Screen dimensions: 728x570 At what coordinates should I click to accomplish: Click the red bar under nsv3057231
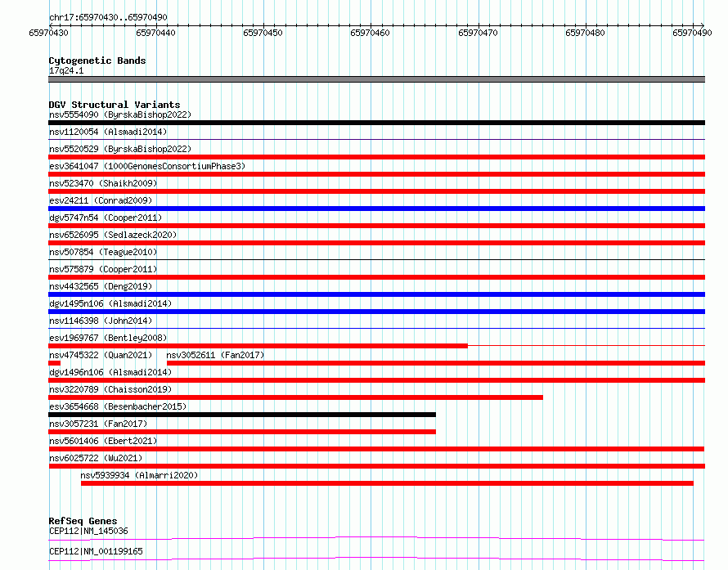point(242,432)
